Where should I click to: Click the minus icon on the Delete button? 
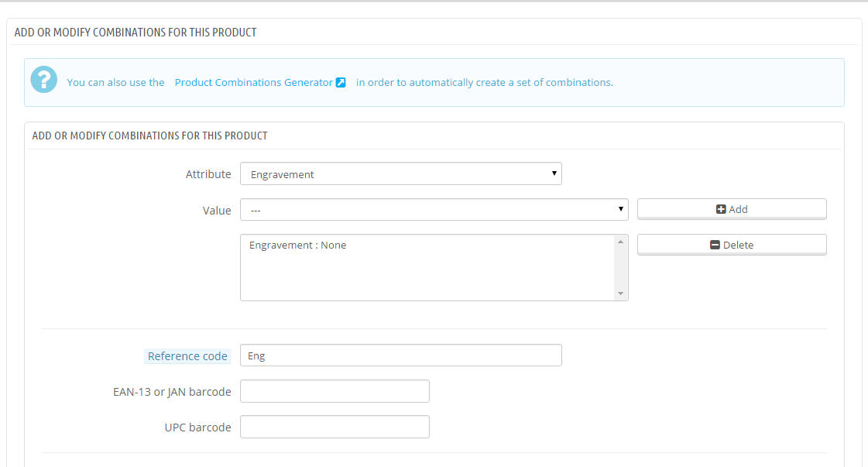(x=715, y=245)
